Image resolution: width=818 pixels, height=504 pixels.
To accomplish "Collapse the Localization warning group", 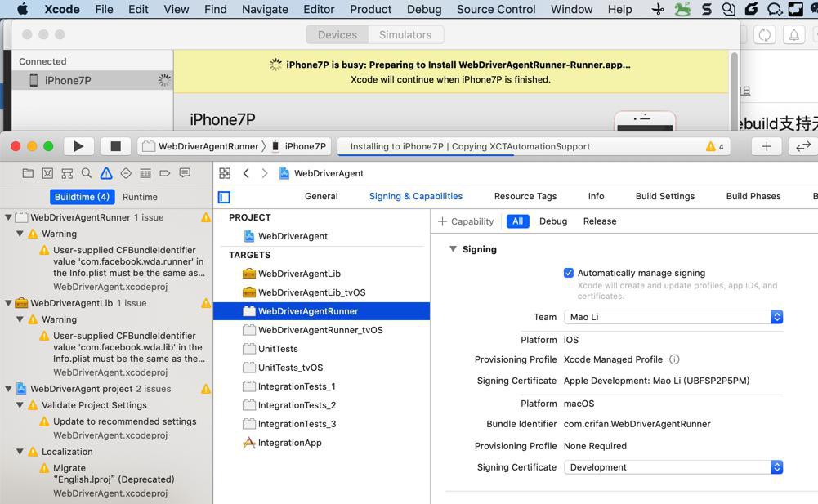I will coord(20,452).
